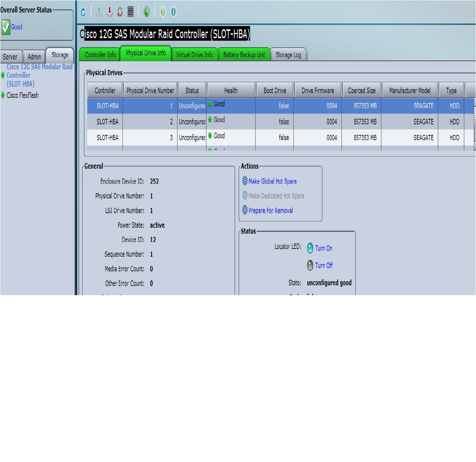
Task: Open the Virtual Drive Info tab
Action: (194, 55)
